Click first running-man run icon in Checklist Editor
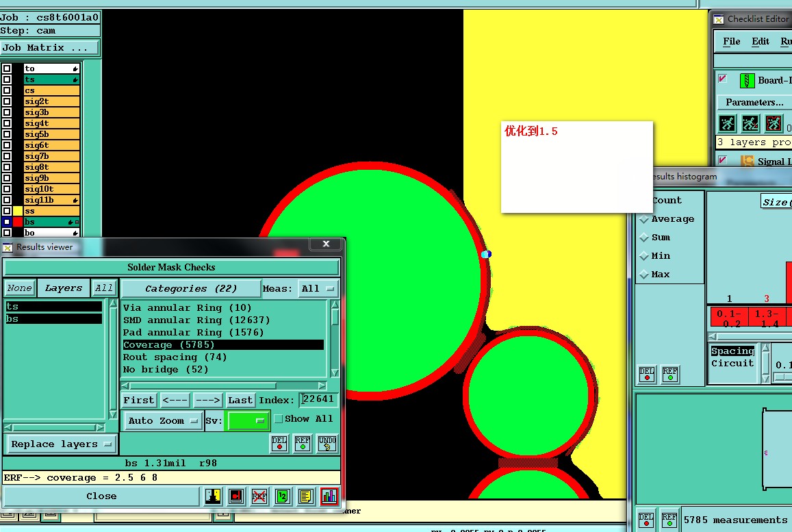Viewport: 792px width, 532px height. click(x=728, y=123)
